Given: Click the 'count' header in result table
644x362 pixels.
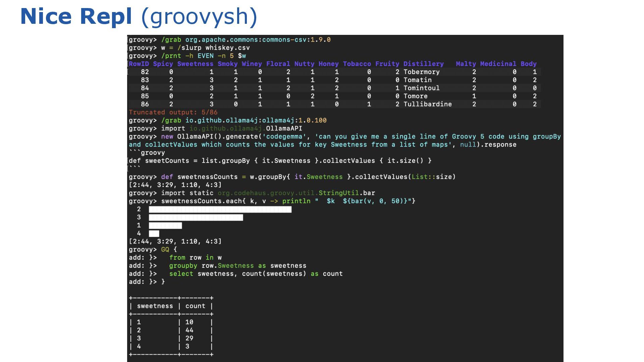Looking at the screenshot, I should 195,306.
